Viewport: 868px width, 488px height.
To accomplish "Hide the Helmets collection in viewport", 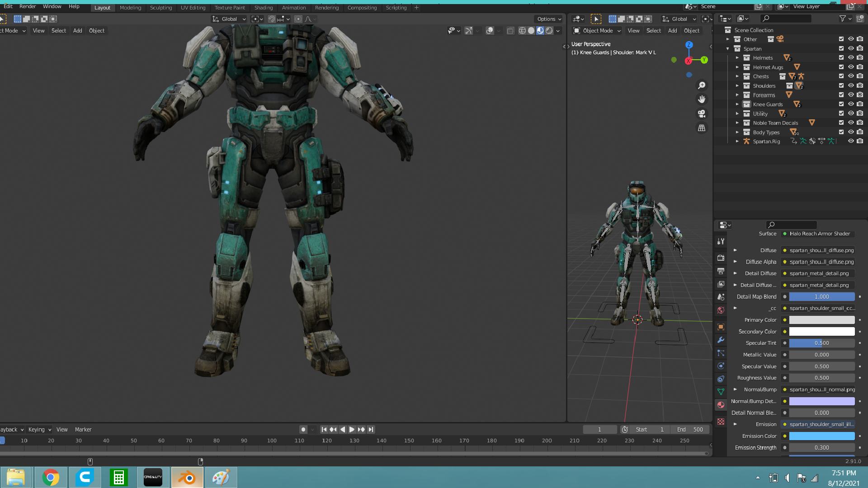I will pos(851,58).
